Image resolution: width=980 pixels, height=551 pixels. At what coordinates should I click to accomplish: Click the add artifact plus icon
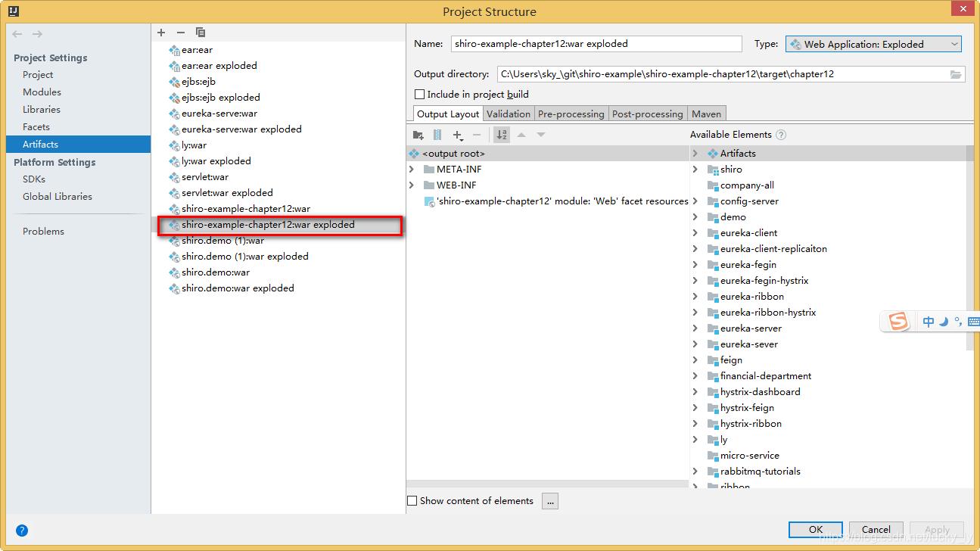tap(161, 33)
